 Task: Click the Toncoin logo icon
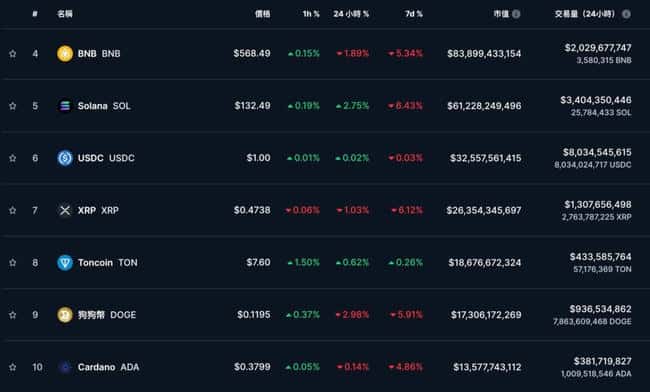click(x=65, y=262)
